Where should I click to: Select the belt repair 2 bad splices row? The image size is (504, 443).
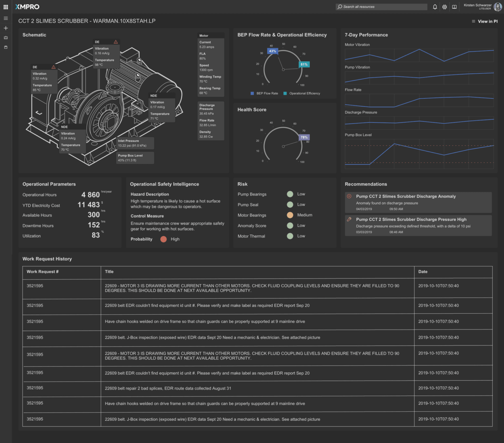pyautogui.click(x=168, y=389)
